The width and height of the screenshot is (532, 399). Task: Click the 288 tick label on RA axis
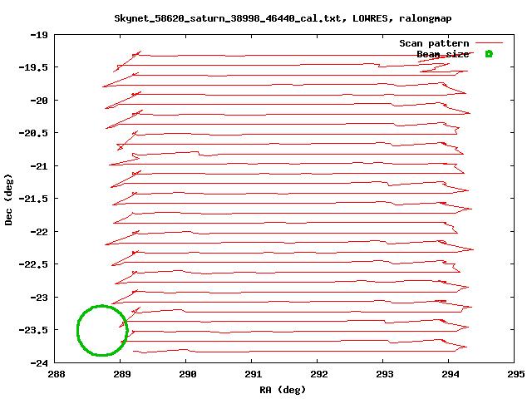pos(57,374)
